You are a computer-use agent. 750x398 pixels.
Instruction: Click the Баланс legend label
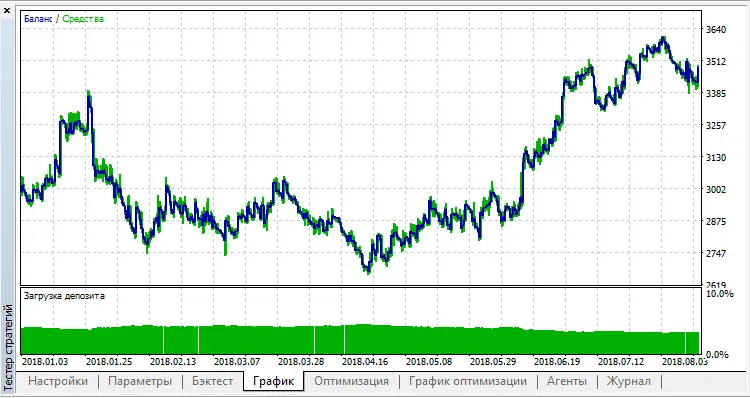click(x=38, y=19)
